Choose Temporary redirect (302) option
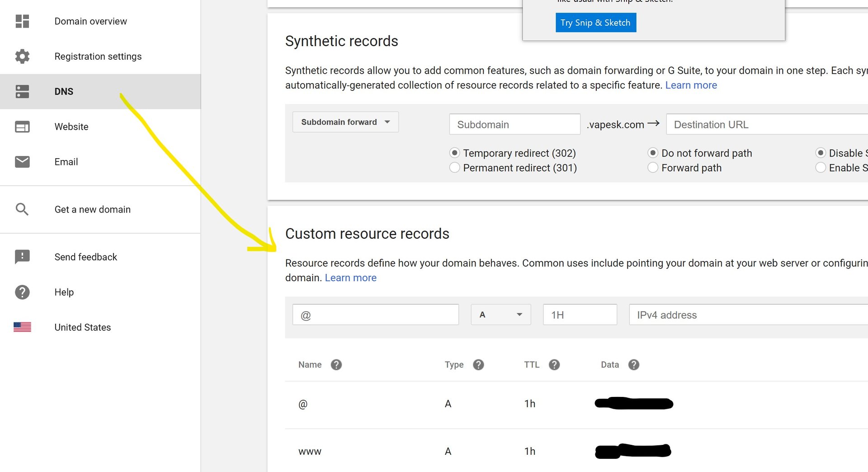Screen dimensions: 868x472 coord(455,153)
